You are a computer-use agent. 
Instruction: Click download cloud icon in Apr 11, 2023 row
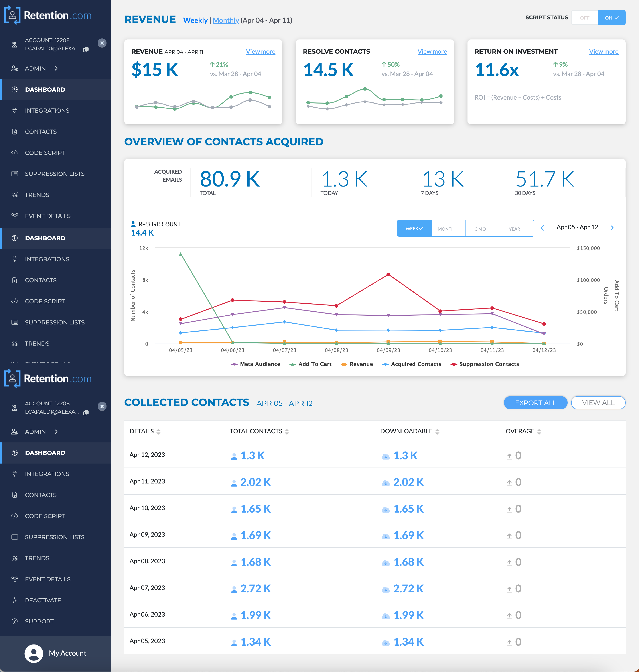pyautogui.click(x=386, y=483)
